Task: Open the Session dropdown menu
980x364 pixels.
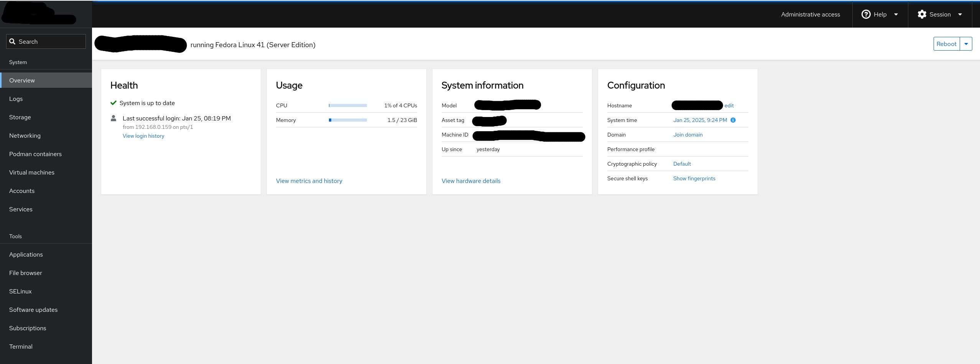Action: tap(940, 14)
